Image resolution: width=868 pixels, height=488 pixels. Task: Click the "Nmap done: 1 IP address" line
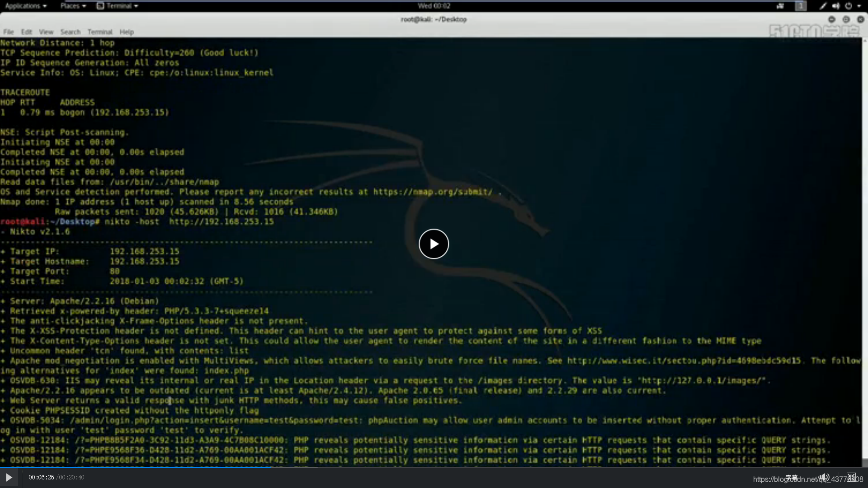(147, 202)
